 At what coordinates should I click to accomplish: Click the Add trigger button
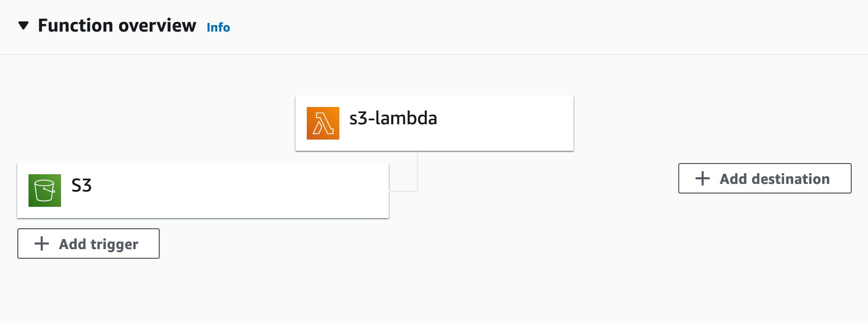click(x=89, y=244)
